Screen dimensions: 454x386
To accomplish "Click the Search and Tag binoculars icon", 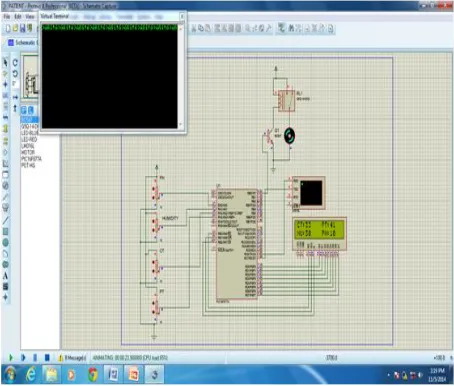I will [291, 29].
